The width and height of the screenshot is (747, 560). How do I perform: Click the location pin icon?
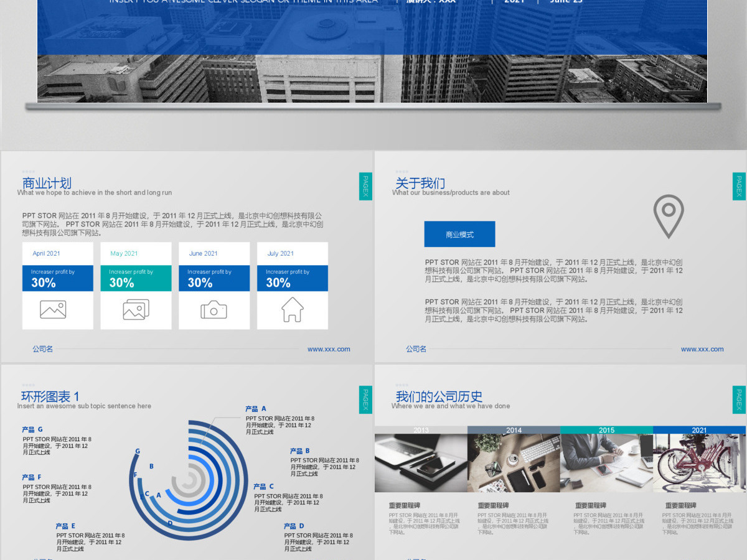point(669,216)
